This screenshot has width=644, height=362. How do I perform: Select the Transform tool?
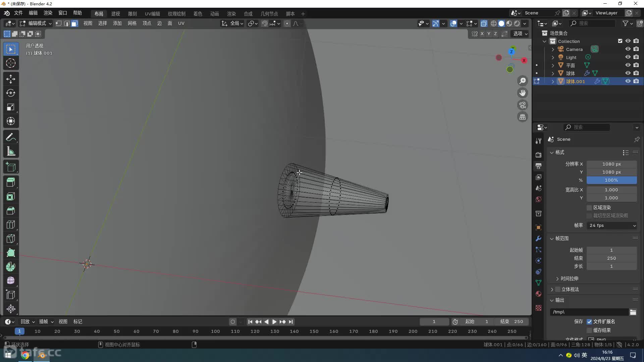[11, 121]
